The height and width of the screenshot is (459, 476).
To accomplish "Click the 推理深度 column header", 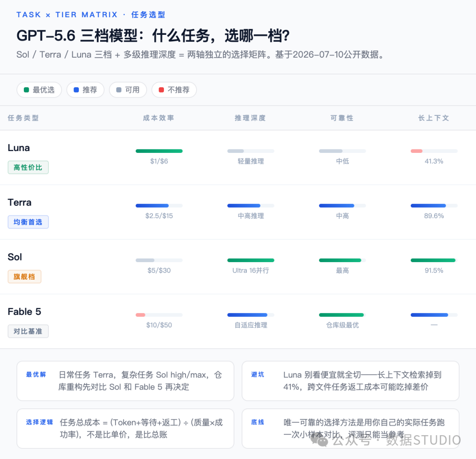I will 250,118.
